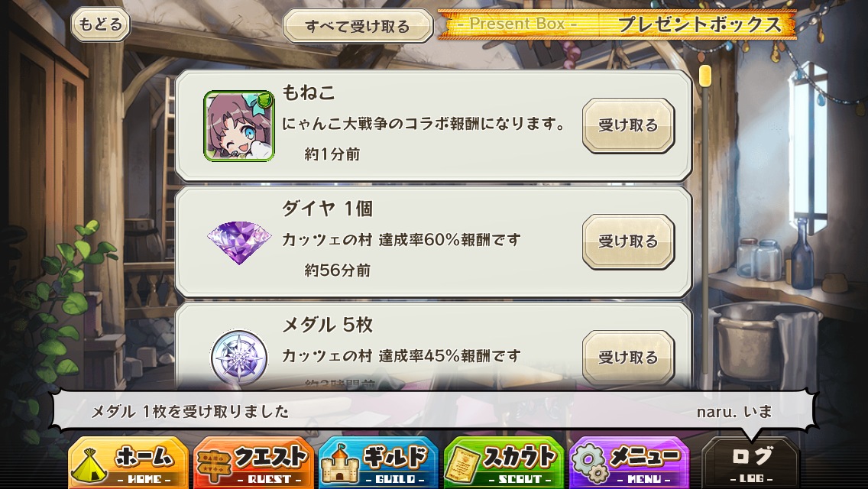Image resolution: width=868 pixels, height=489 pixels.
Task: Click the yellow scrollbar handle
Action: point(705,76)
